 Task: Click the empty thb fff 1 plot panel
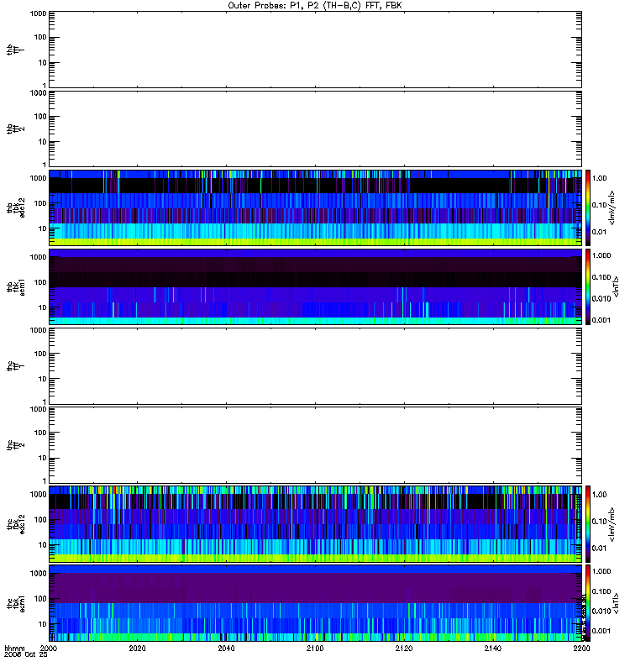(315, 50)
